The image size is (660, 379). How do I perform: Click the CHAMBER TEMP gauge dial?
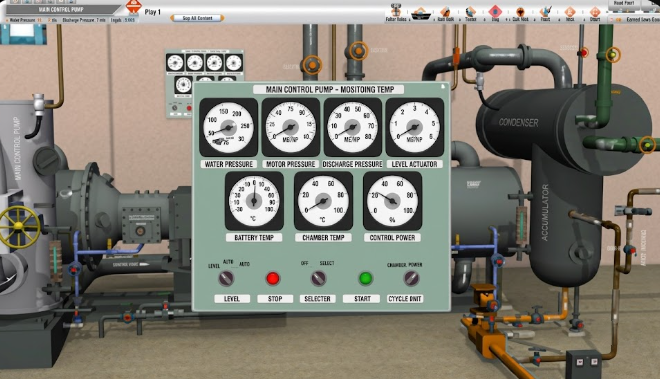pos(323,201)
